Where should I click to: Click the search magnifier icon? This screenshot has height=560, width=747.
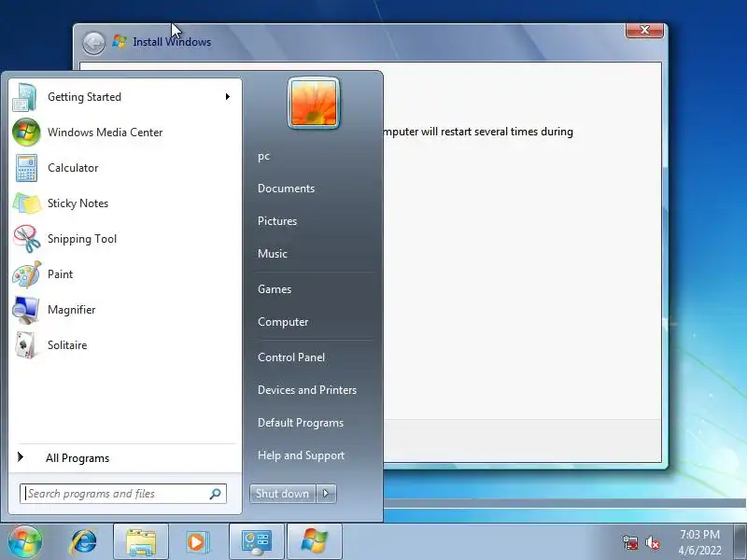[215, 494]
